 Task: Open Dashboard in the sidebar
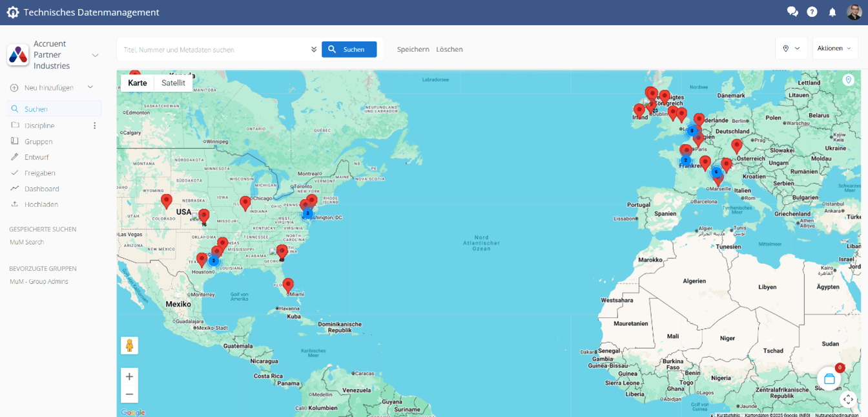click(41, 189)
